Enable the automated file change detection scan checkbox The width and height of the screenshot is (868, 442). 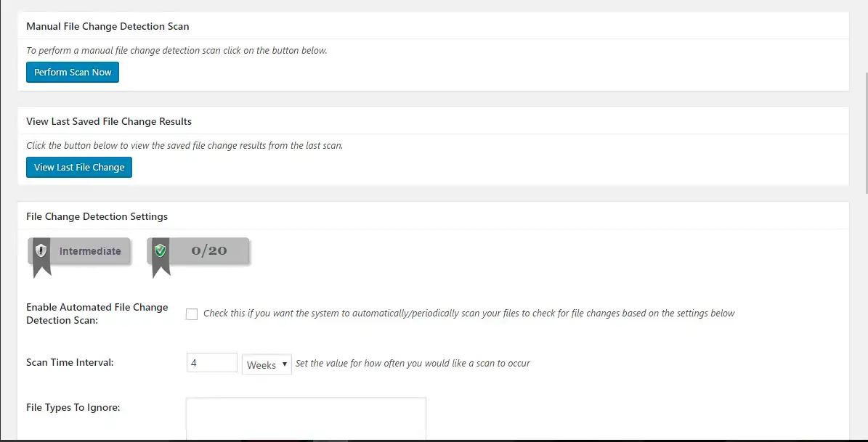192,314
